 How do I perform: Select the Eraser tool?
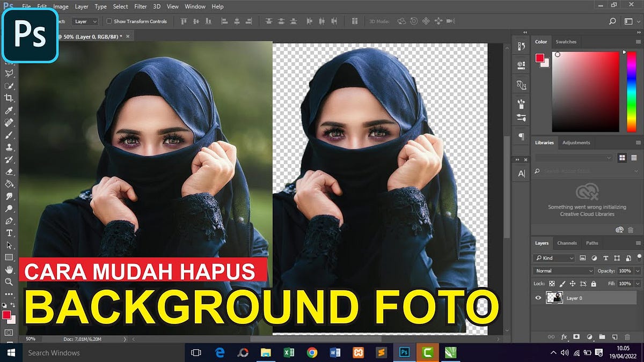pyautogui.click(x=9, y=172)
